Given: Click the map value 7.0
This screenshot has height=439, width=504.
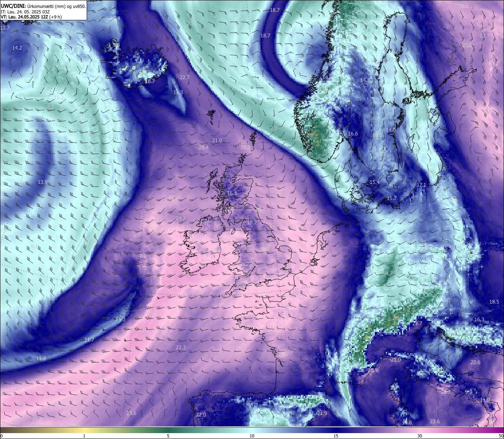Looking at the screenshot, I should pyautogui.click(x=274, y=129).
